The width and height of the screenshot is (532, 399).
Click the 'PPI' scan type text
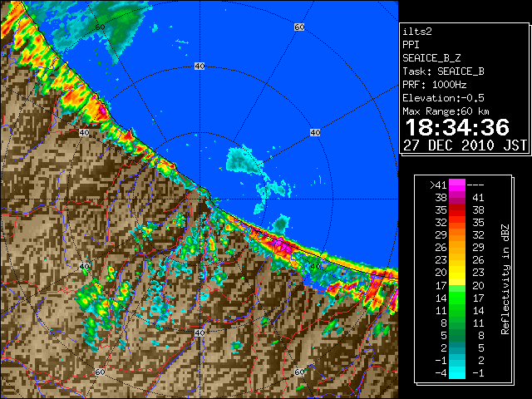[411, 45]
